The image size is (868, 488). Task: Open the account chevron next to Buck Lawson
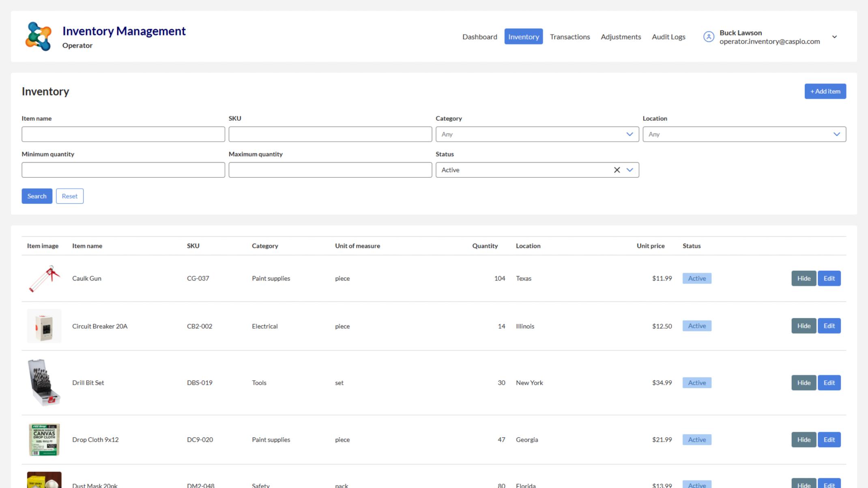[x=835, y=36]
